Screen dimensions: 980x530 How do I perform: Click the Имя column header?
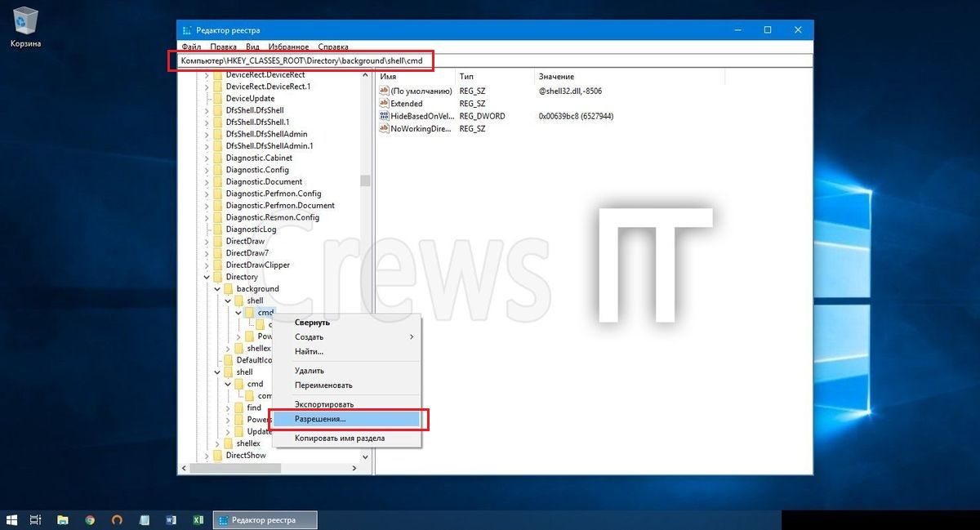click(415, 76)
